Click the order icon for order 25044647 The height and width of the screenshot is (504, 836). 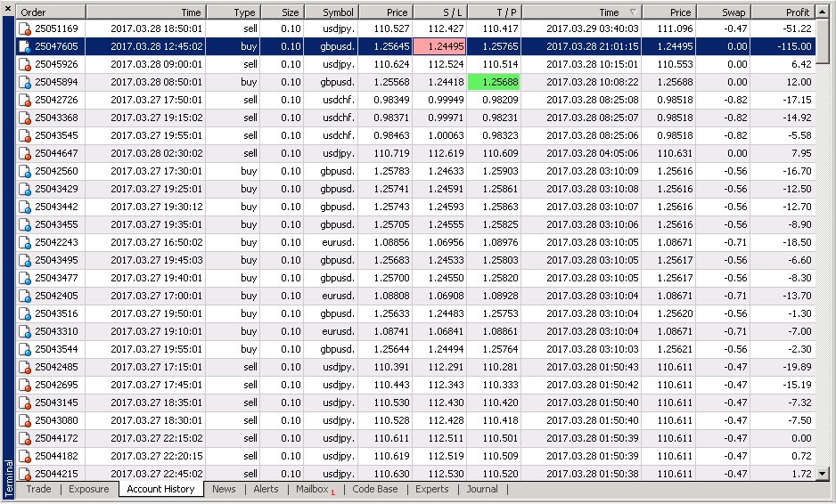pyautogui.click(x=25, y=153)
